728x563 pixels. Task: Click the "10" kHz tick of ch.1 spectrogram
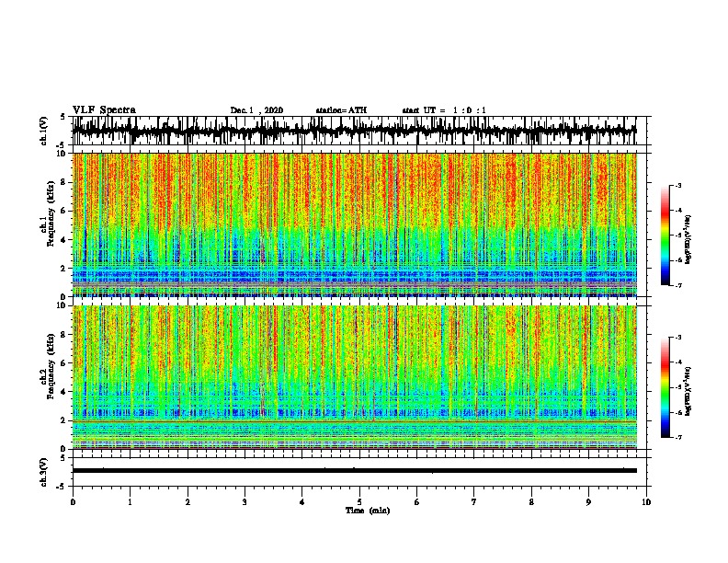click(63, 154)
